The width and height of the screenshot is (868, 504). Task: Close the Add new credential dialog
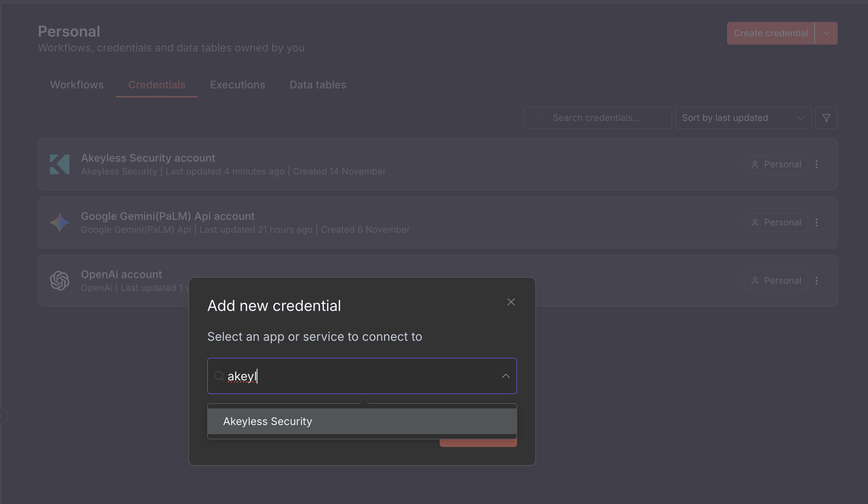[x=511, y=302]
